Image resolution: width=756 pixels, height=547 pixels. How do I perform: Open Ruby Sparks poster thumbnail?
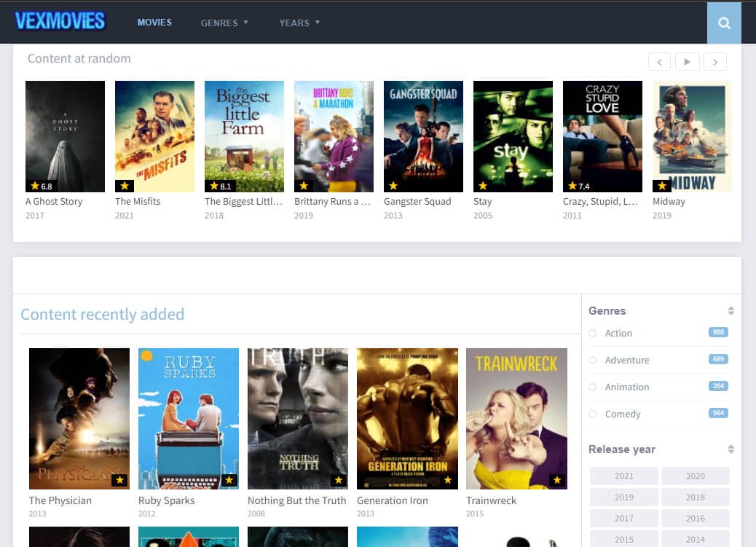click(x=189, y=419)
